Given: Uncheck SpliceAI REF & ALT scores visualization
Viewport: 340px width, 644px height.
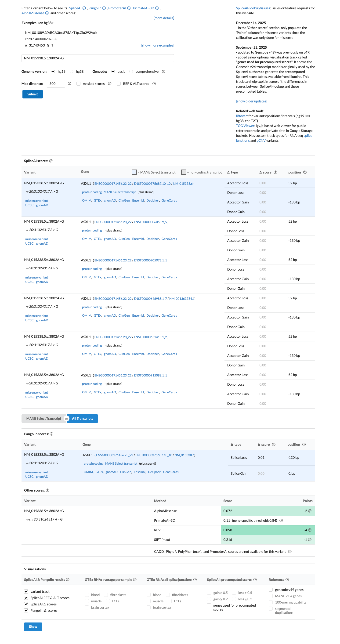Looking at the screenshot, I should pyautogui.click(x=26, y=598).
